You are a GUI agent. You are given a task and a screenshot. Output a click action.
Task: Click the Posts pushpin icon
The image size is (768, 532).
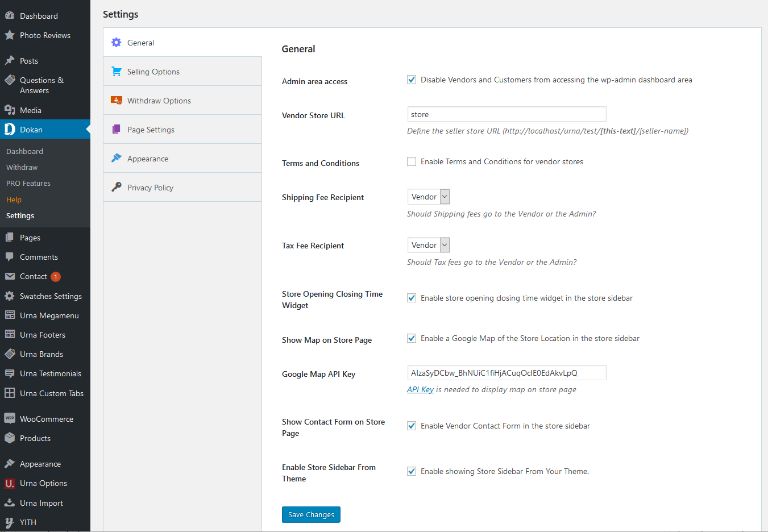pyautogui.click(x=10, y=61)
